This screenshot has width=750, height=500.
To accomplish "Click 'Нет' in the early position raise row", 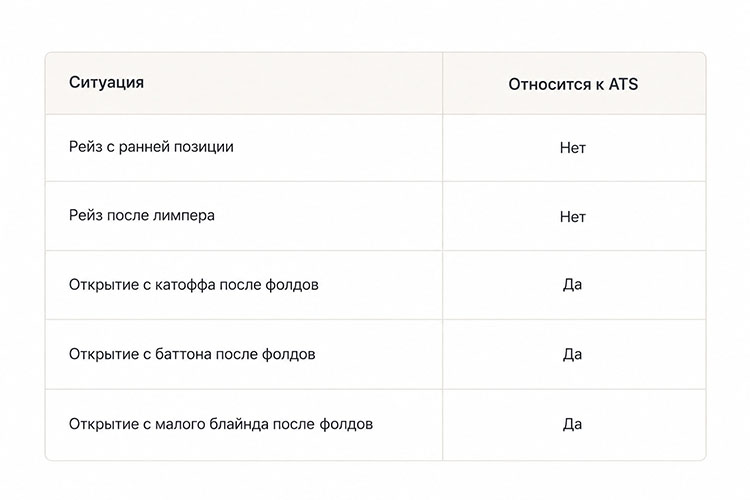I will point(573,148).
